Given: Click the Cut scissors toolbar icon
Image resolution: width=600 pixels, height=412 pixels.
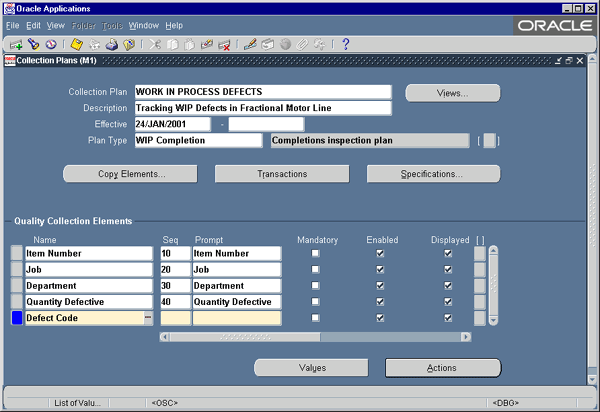Looking at the screenshot, I should click(x=156, y=44).
